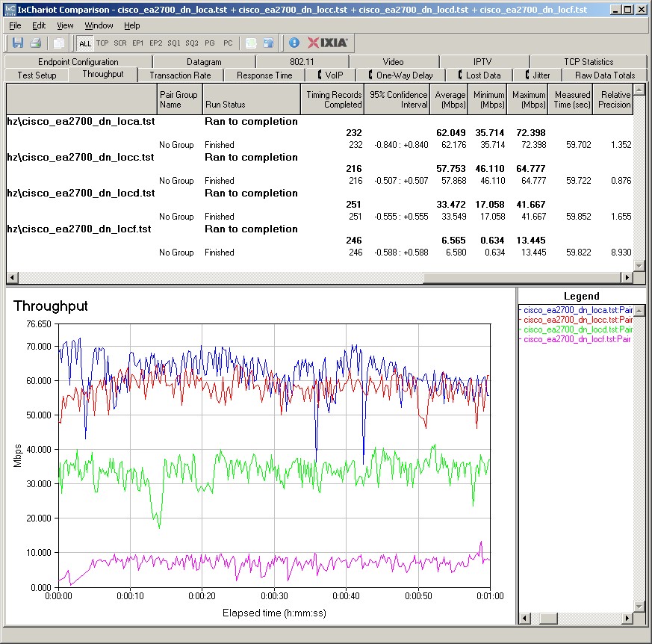652x644 pixels.
Task: Open the Edit menu
Action: point(39,26)
